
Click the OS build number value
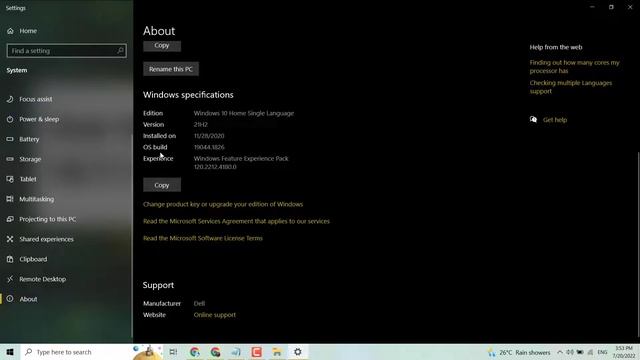pyautogui.click(x=209, y=147)
